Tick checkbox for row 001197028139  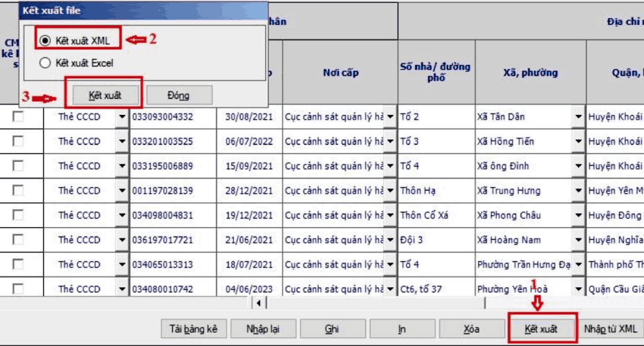pos(18,191)
